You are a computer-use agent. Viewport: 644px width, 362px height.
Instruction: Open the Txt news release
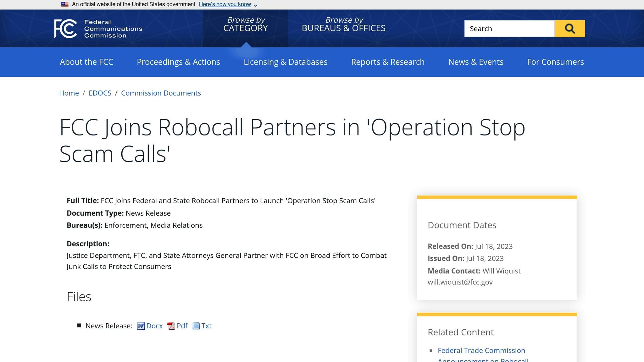[x=206, y=326]
